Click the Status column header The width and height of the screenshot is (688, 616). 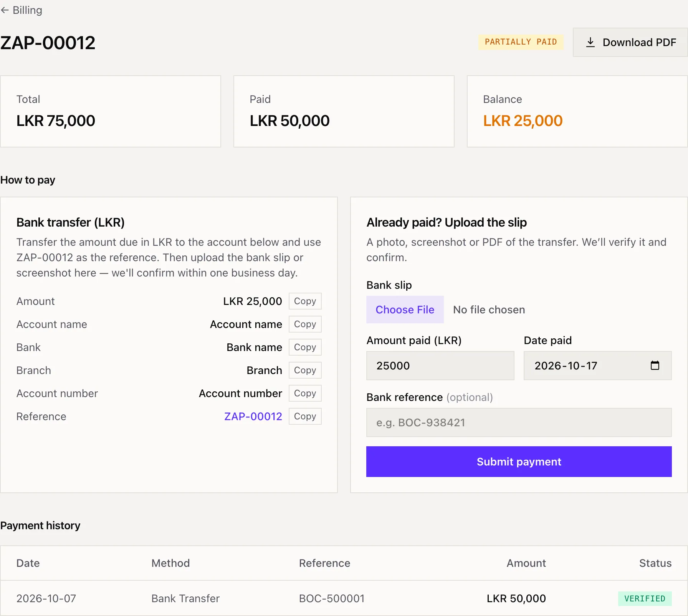click(x=655, y=563)
